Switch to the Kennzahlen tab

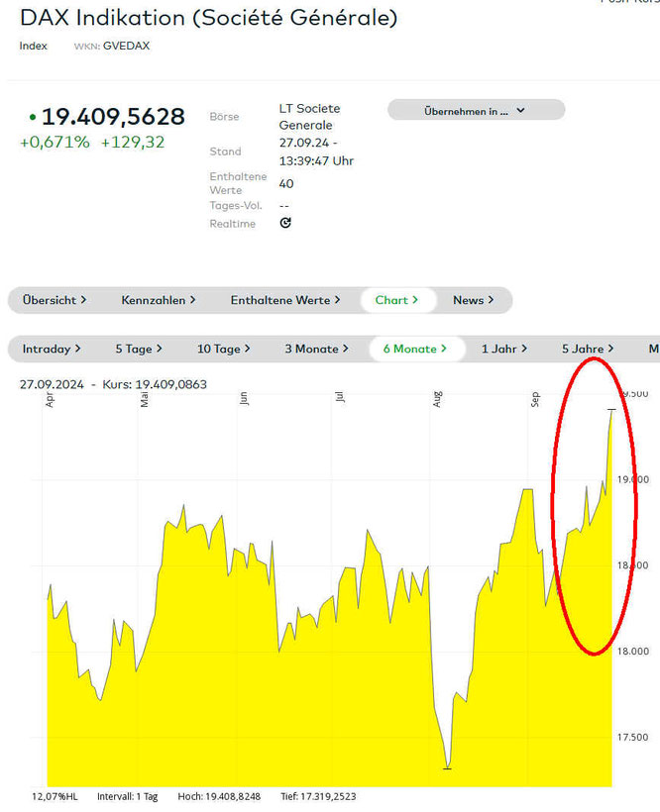(158, 300)
